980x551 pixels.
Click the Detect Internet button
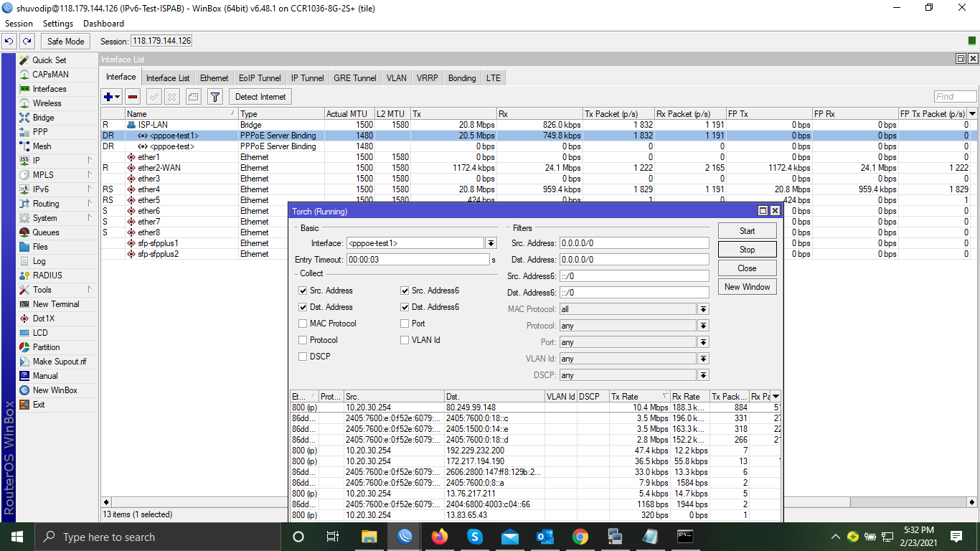coord(260,97)
